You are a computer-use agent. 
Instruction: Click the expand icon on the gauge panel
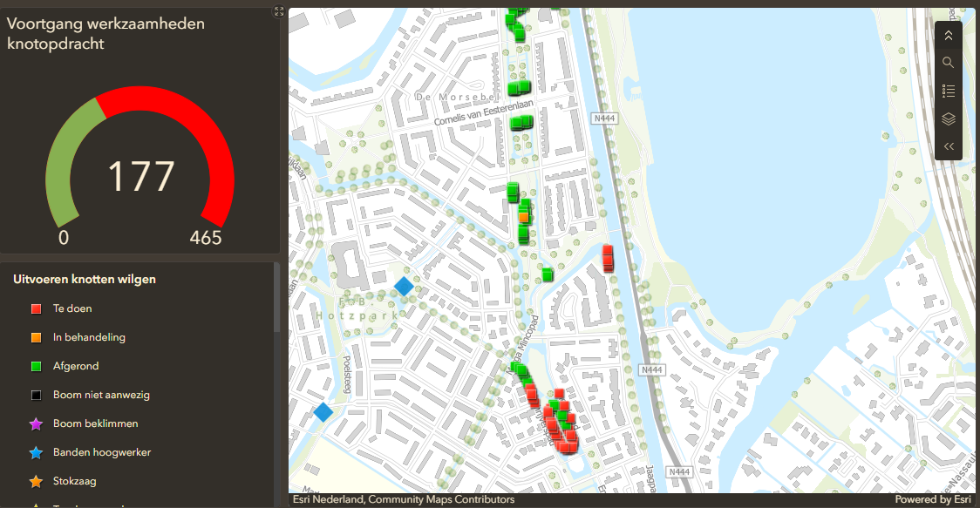pyautogui.click(x=278, y=11)
